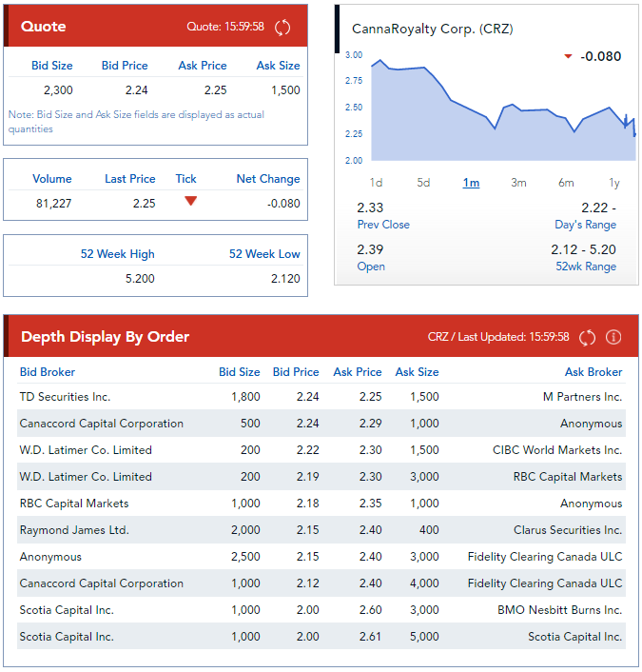Select Clarus Securities Inc. ask broker
Viewport: 642px width, 672px height.
pyautogui.click(x=568, y=530)
